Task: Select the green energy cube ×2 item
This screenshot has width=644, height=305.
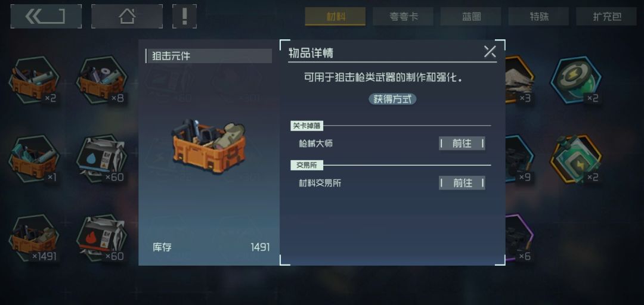Action: [576, 159]
